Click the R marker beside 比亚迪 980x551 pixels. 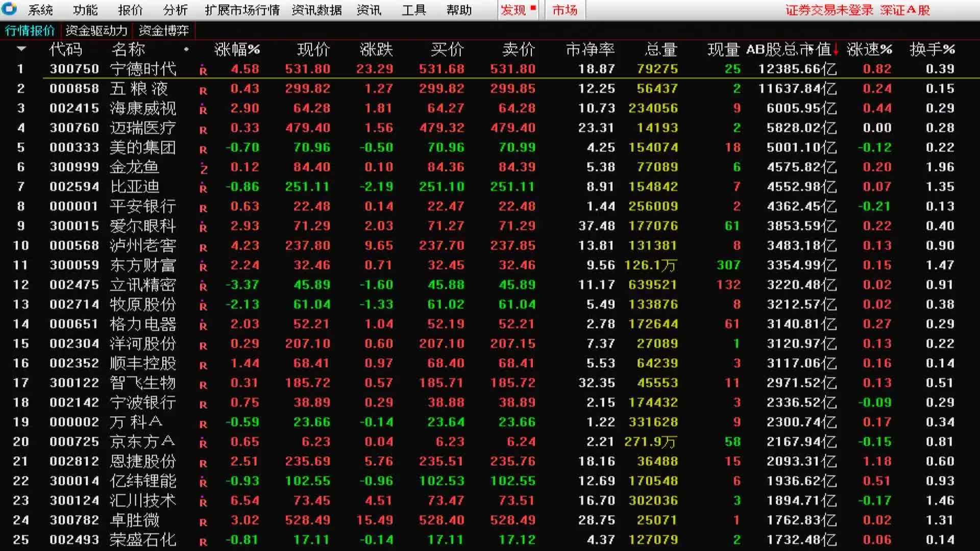click(x=203, y=188)
